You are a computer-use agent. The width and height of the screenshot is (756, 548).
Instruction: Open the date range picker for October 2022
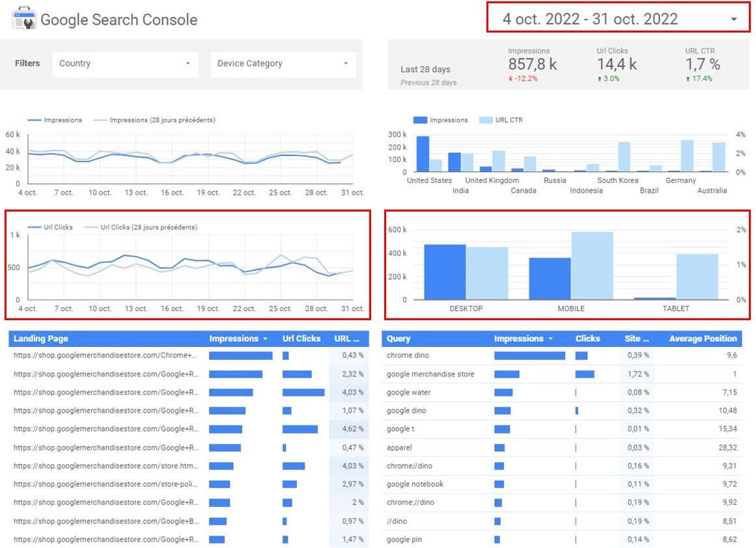(x=618, y=19)
